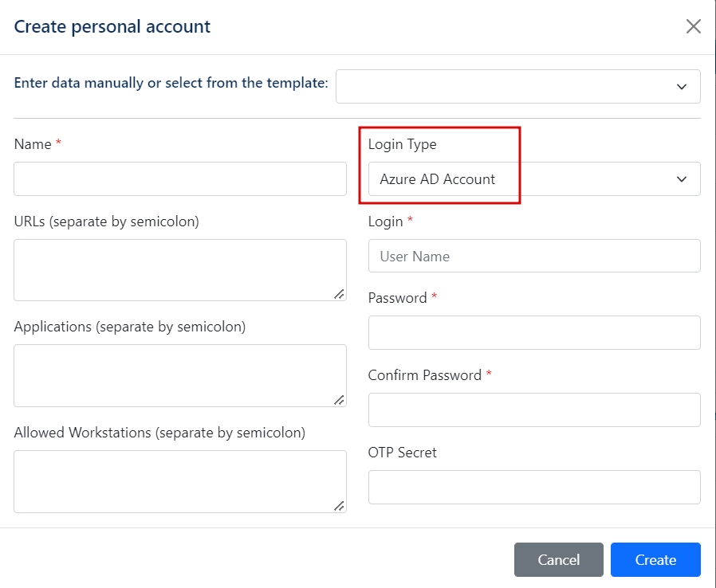Image resolution: width=716 pixels, height=588 pixels.
Task: Click the "Login Type" label
Action: pyautogui.click(x=402, y=144)
